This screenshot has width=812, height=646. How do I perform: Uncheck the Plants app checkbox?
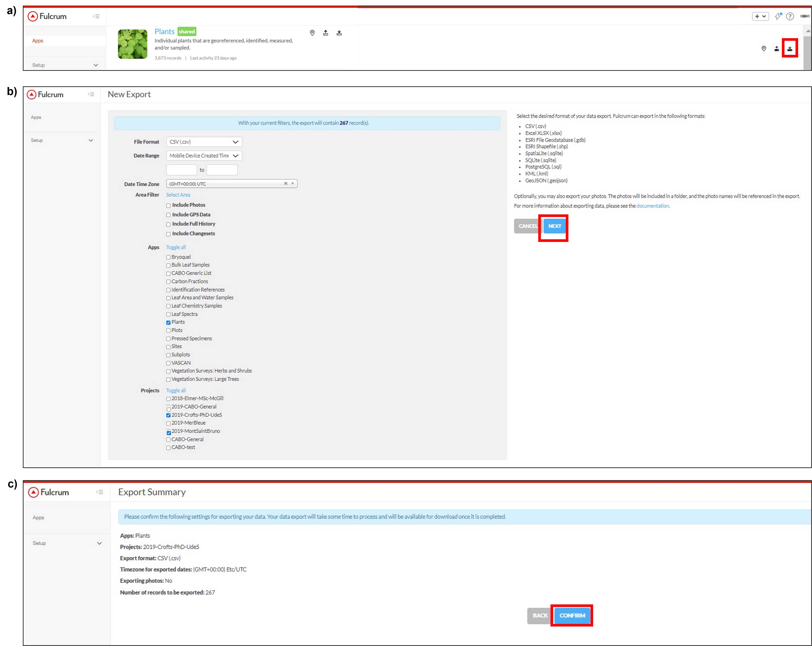click(168, 323)
